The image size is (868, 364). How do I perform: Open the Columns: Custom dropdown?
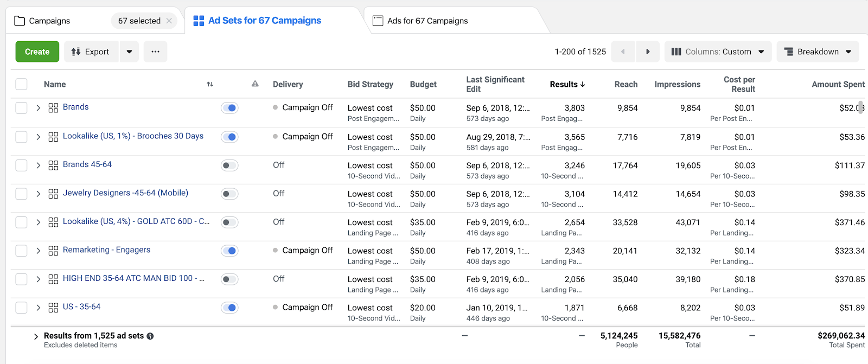717,52
